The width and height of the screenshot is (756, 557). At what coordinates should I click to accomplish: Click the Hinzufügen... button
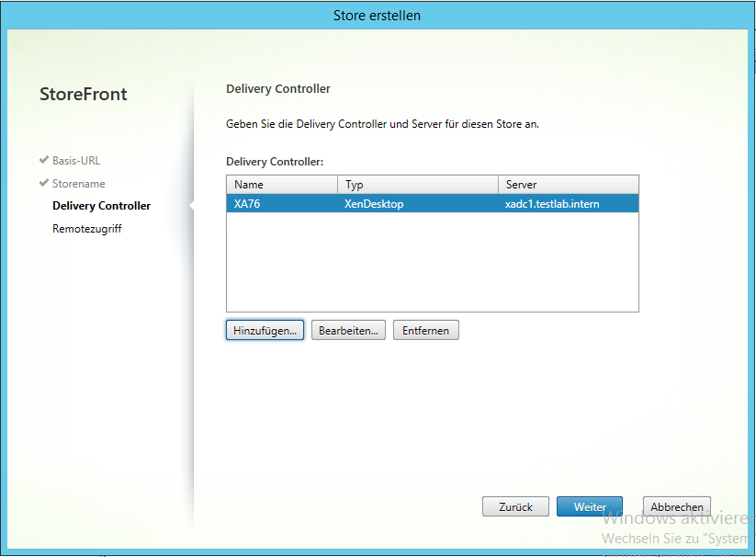click(x=265, y=330)
